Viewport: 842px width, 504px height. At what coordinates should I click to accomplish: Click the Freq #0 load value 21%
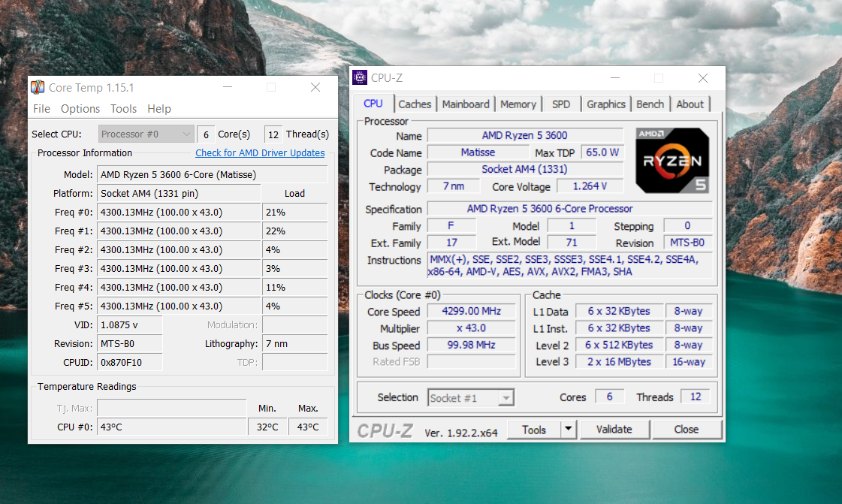tap(294, 212)
